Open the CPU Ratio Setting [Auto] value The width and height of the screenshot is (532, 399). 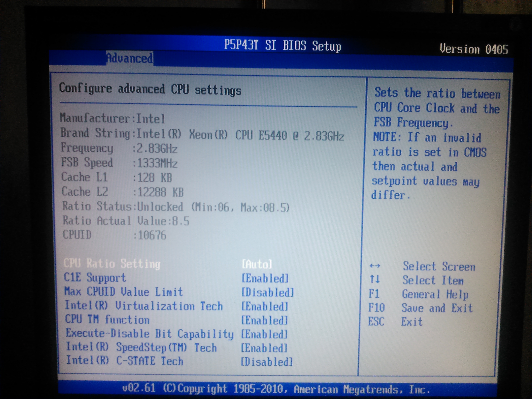pyautogui.click(x=257, y=264)
